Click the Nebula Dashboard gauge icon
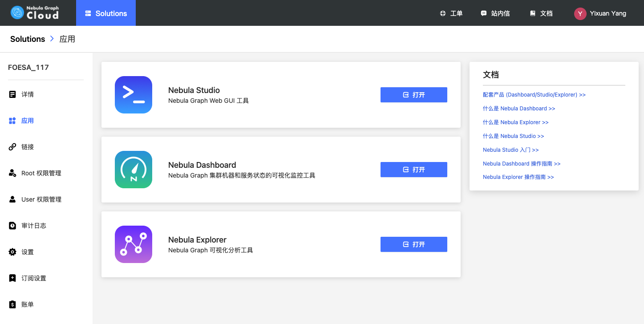 [134, 170]
